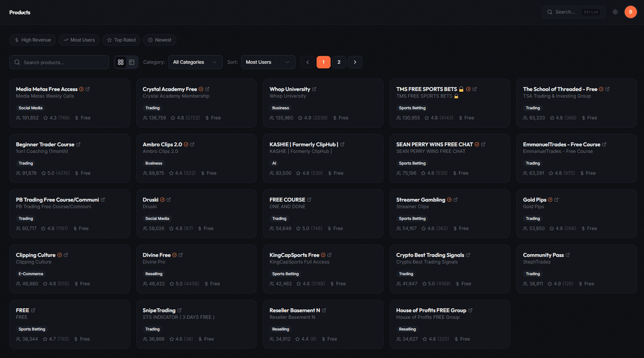
Task: Toggle light theme with the sun icon
Action: click(615, 11)
